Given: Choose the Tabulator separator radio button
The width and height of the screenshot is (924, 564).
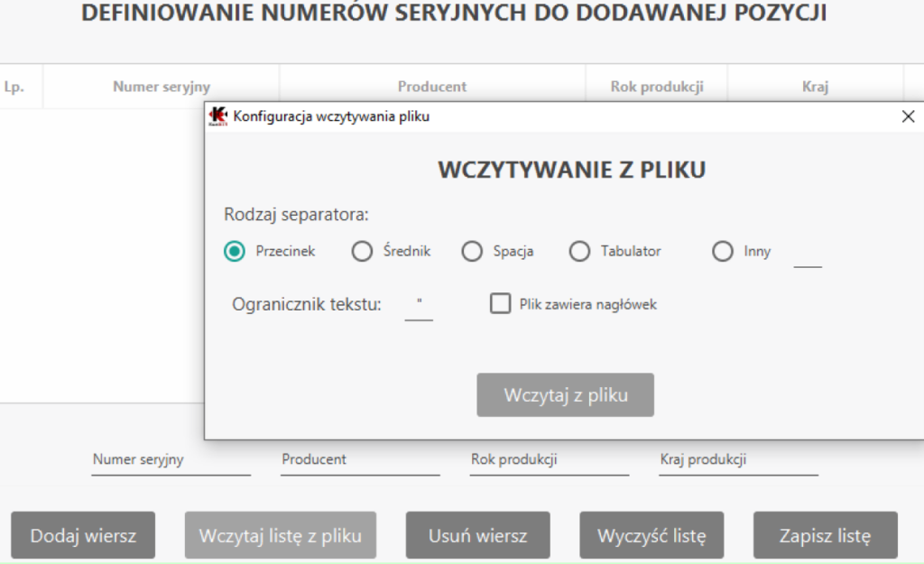Looking at the screenshot, I should pos(579,251).
